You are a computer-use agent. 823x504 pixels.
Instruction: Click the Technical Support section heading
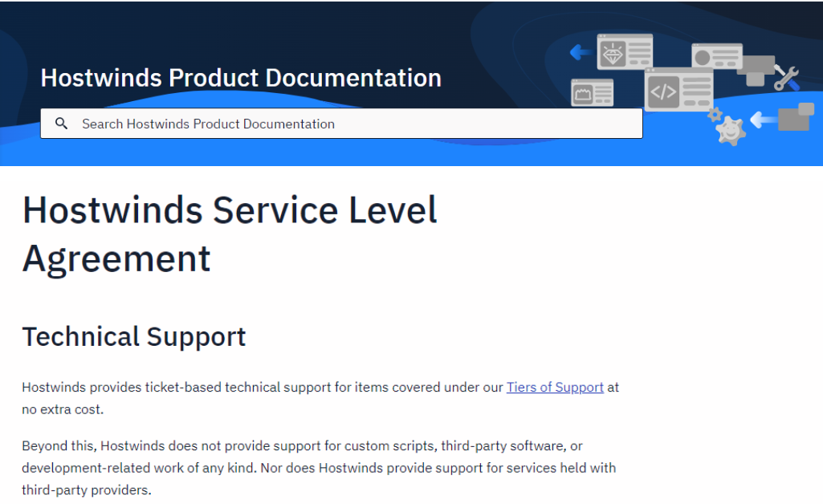point(134,337)
